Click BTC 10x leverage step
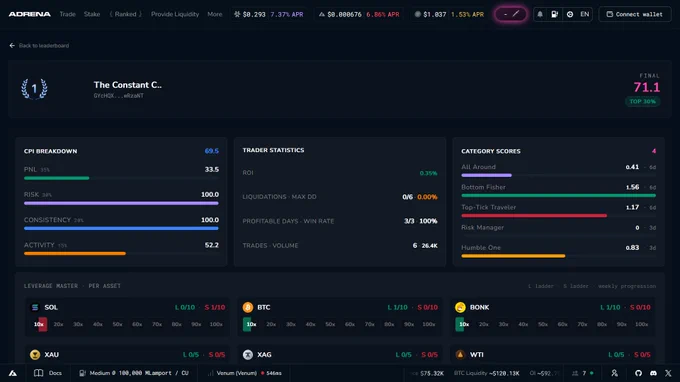 251,324
